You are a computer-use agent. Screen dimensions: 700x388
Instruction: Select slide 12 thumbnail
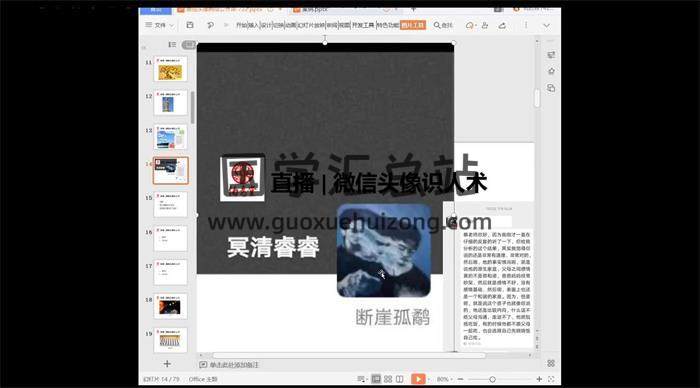click(171, 103)
